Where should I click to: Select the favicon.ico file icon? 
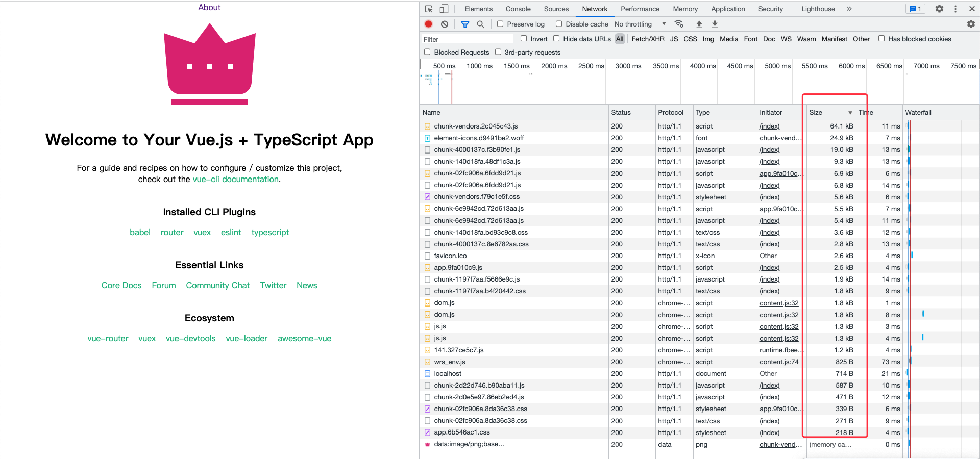click(x=428, y=256)
